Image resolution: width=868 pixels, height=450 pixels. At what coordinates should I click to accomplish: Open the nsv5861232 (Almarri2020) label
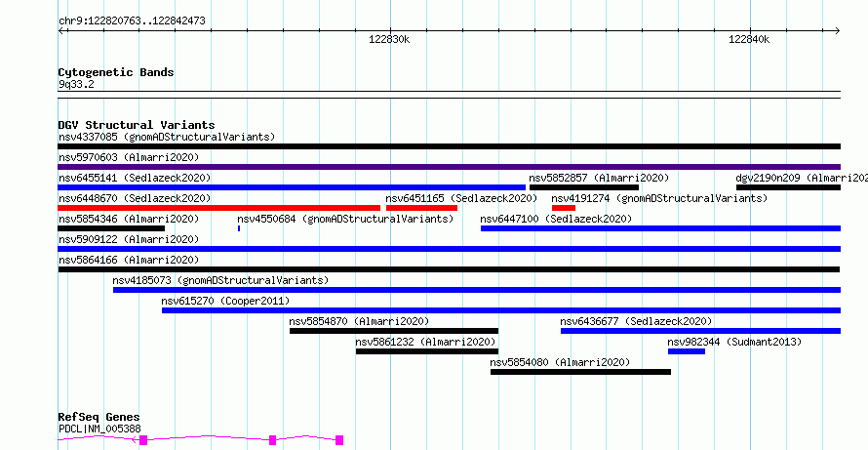point(425,342)
